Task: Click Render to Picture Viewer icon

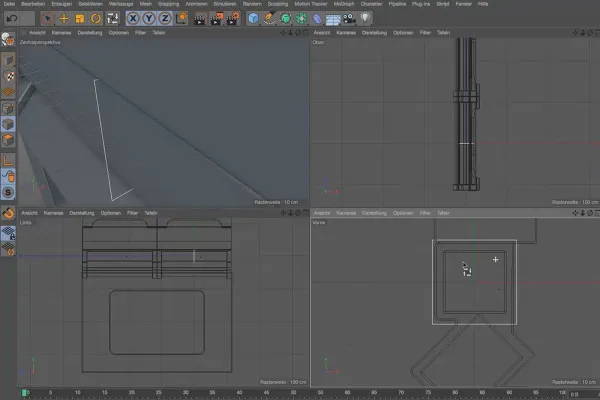Action: 216,18
